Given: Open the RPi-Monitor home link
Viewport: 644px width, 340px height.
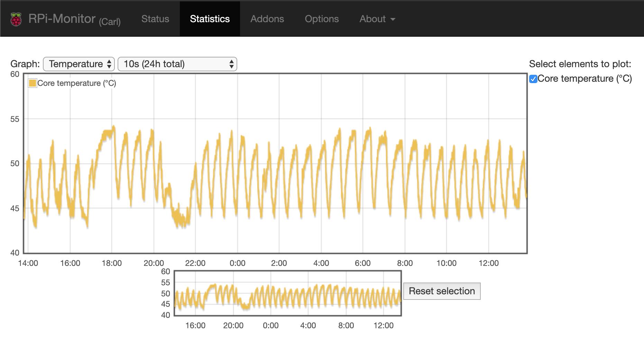Looking at the screenshot, I should coord(74,19).
